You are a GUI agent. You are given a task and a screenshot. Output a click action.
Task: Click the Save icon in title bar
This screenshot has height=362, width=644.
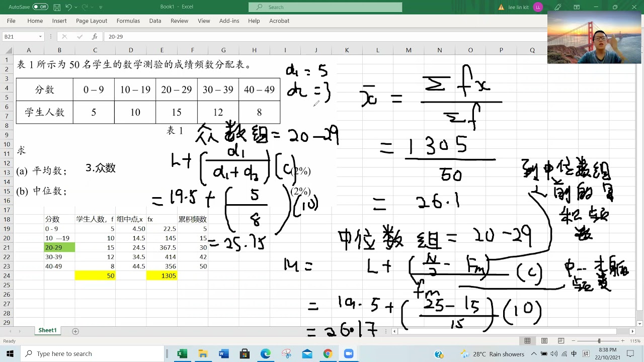57,7
